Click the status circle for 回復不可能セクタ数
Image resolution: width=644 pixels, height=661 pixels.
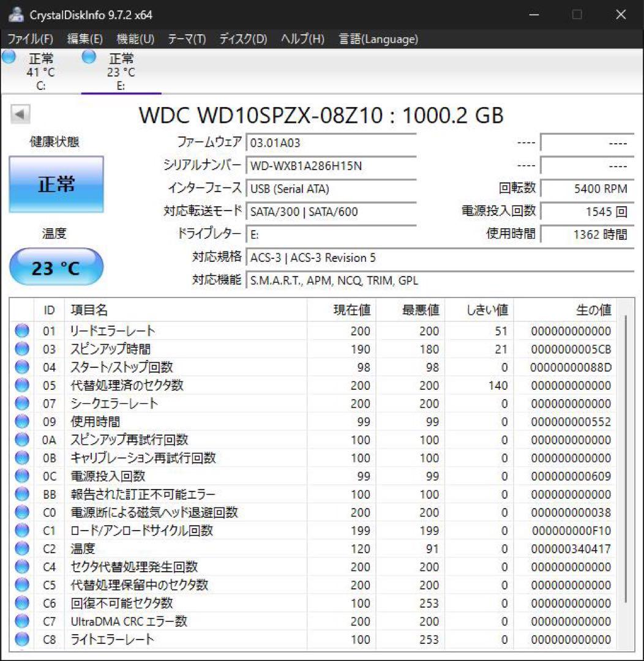[21, 603]
